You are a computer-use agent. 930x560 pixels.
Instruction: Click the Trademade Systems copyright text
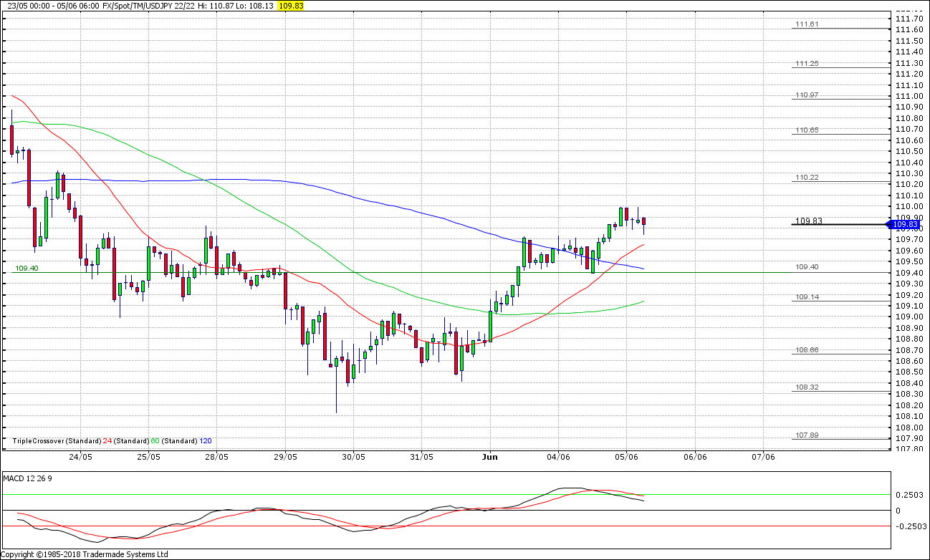click(x=85, y=554)
